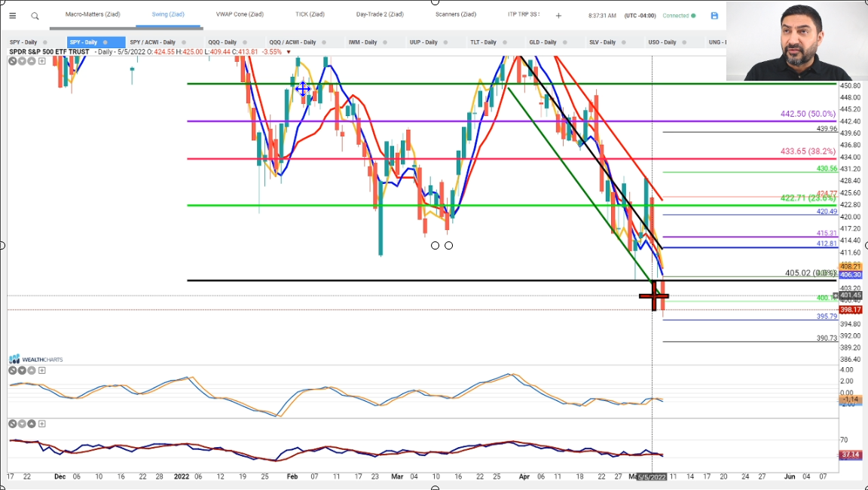The image size is (868, 490).
Task: Click the dot on GLD - Daily tab
Action: (x=564, y=42)
